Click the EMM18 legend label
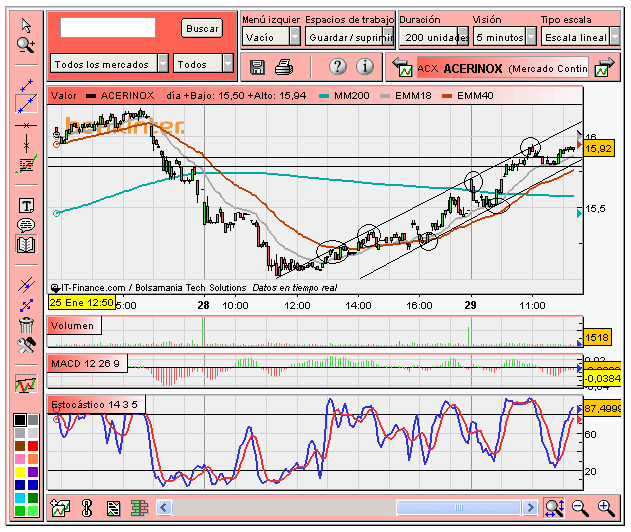This screenshot has height=532, width=631. [x=413, y=96]
